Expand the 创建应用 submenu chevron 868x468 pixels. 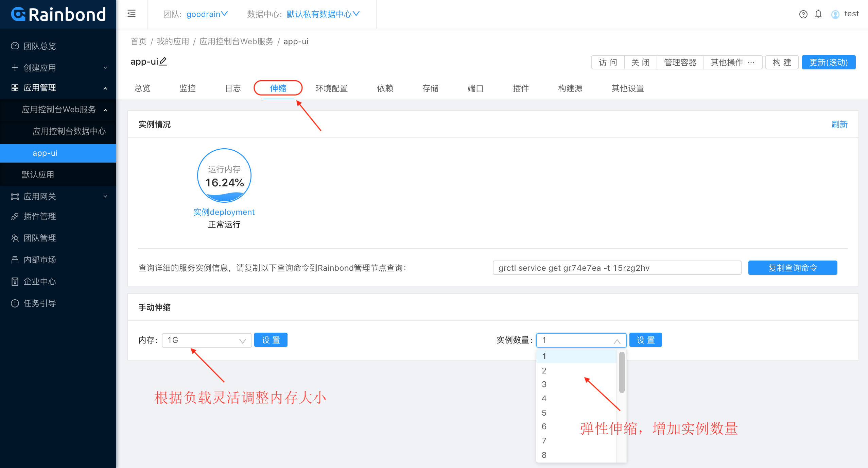point(105,68)
